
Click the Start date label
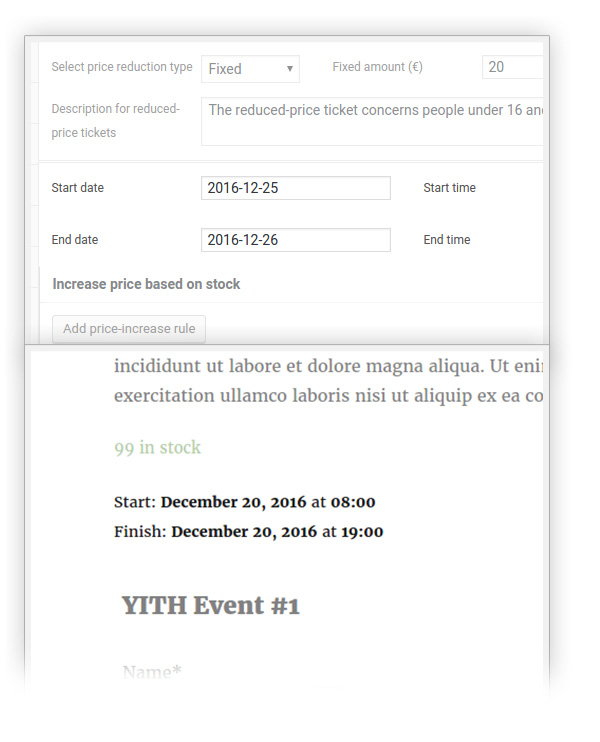[x=77, y=188]
